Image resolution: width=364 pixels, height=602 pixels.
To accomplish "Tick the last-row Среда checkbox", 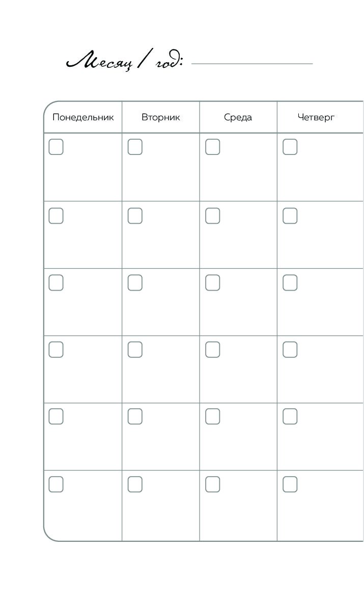I will (212, 484).
